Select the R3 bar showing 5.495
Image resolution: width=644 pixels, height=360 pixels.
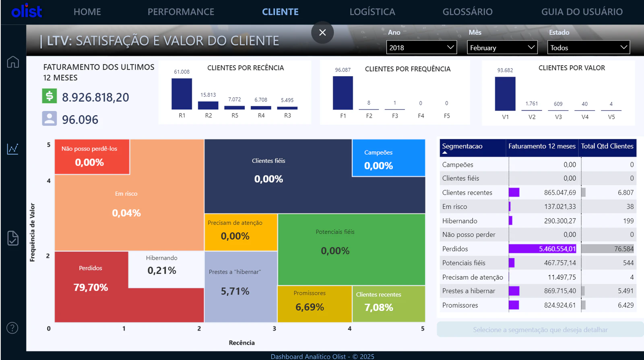(287, 108)
